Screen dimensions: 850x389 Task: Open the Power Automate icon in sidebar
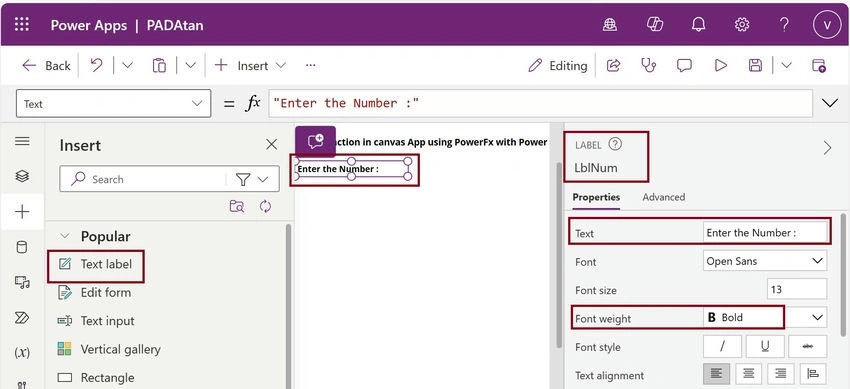[22, 317]
